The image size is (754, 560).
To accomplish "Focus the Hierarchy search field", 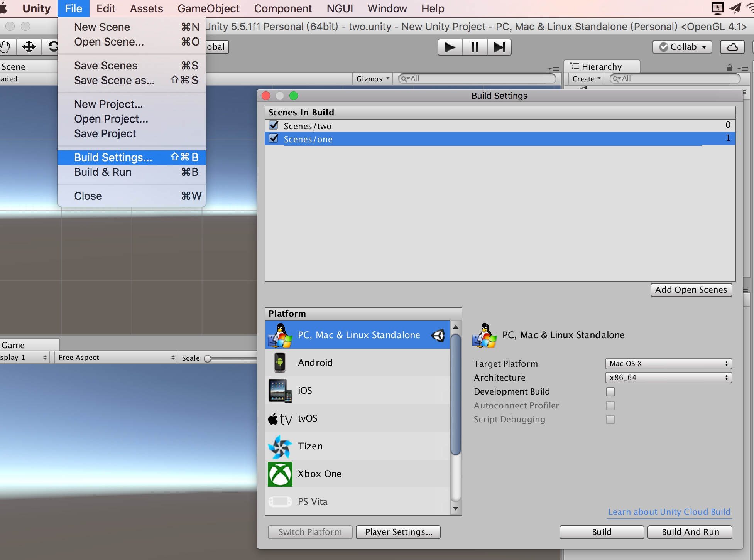I will point(675,79).
